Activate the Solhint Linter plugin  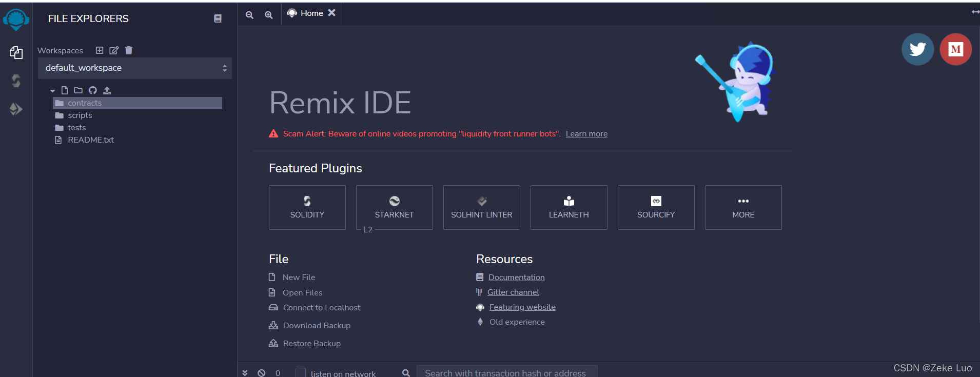[482, 207]
